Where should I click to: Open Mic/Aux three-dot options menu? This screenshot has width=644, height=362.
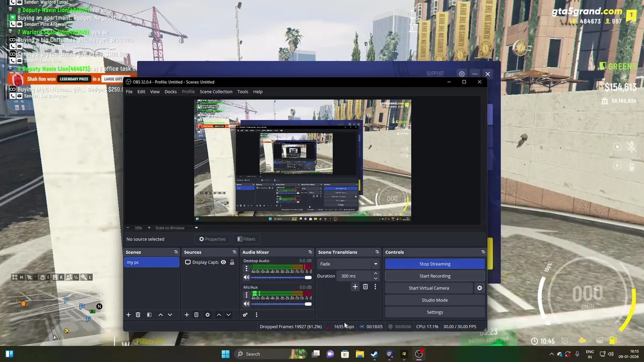(x=247, y=295)
